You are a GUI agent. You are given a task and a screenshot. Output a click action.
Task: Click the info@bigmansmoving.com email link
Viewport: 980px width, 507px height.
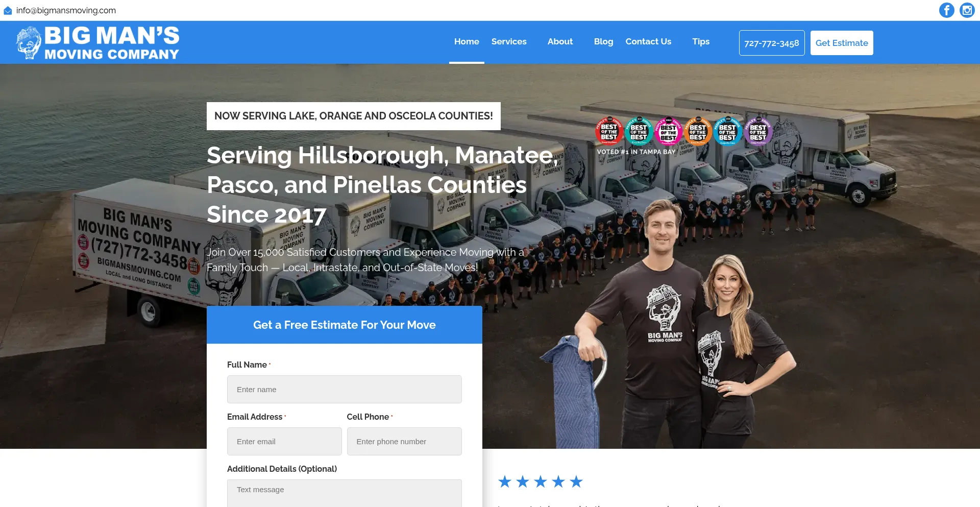click(x=66, y=11)
